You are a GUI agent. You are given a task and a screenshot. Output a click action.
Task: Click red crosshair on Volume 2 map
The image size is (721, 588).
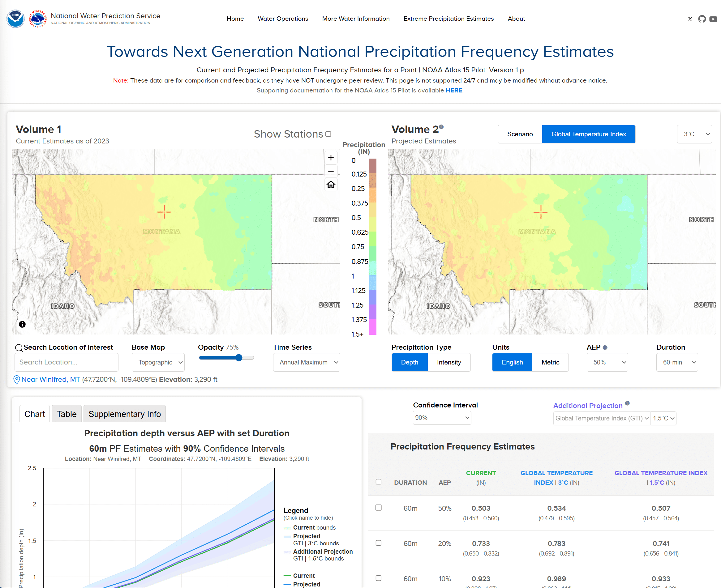[x=540, y=212]
